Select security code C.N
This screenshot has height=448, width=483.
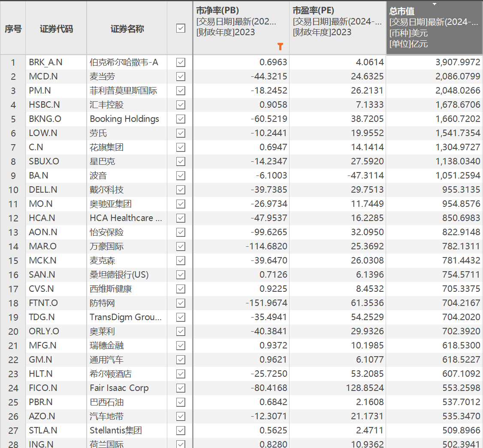(x=36, y=147)
